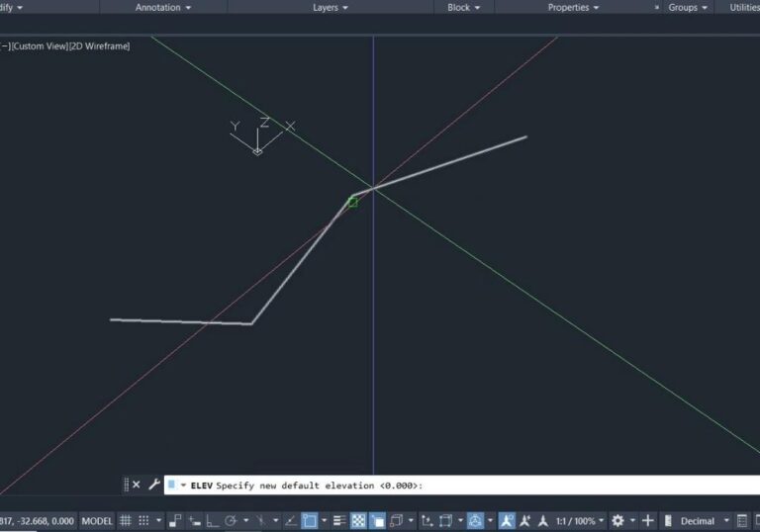Screen dimensions: 760x532
Task: Open viewport controls [-] menu
Action: tap(5, 46)
